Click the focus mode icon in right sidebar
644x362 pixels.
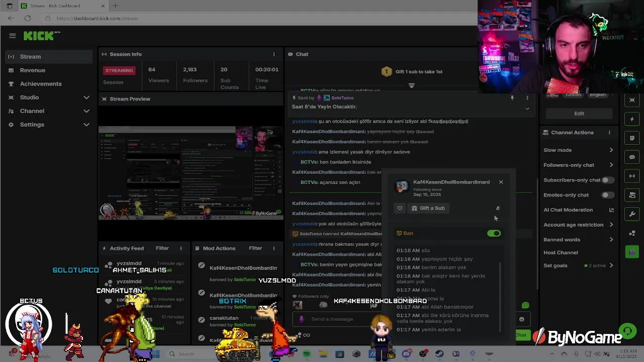click(632, 100)
